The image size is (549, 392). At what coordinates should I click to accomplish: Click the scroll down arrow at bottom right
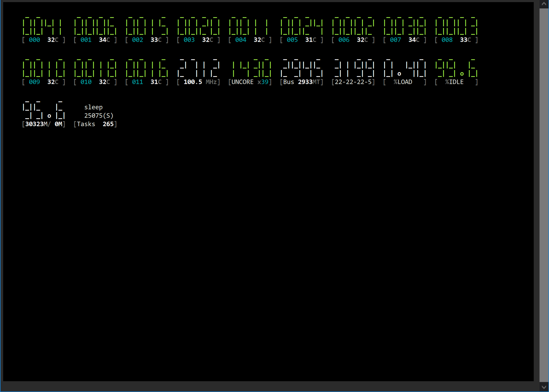544,387
